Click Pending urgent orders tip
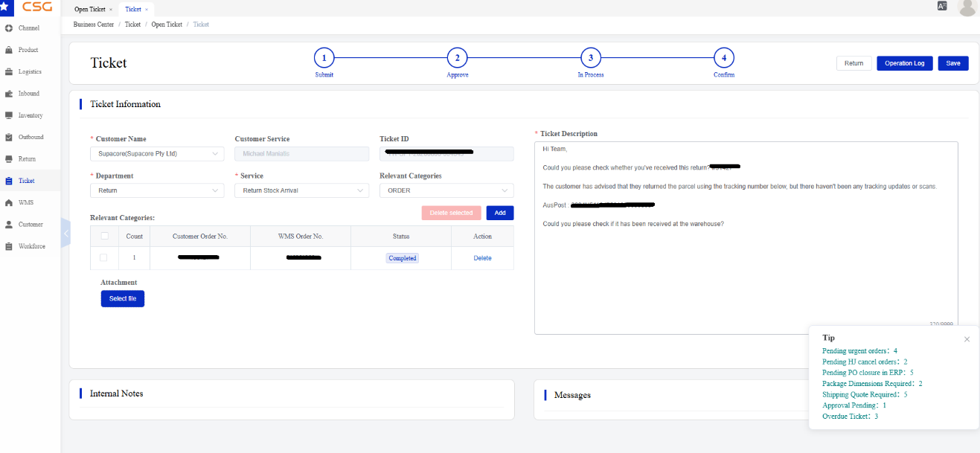 point(859,350)
